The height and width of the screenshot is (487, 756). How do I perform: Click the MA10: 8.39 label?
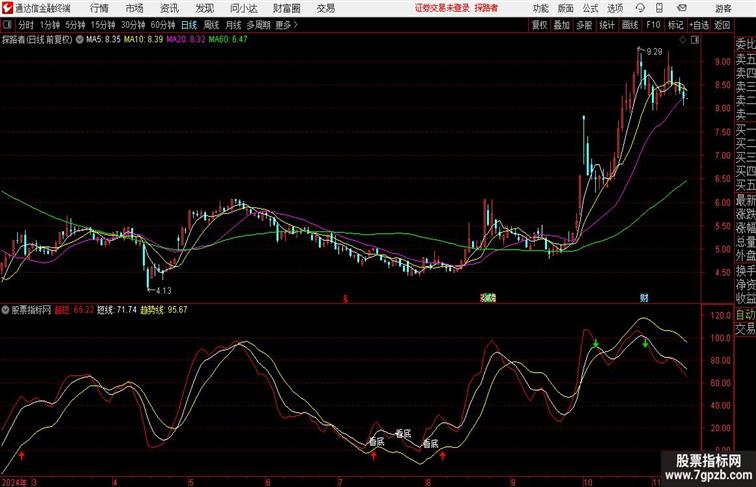pyautogui.click(x=143, y=40)
